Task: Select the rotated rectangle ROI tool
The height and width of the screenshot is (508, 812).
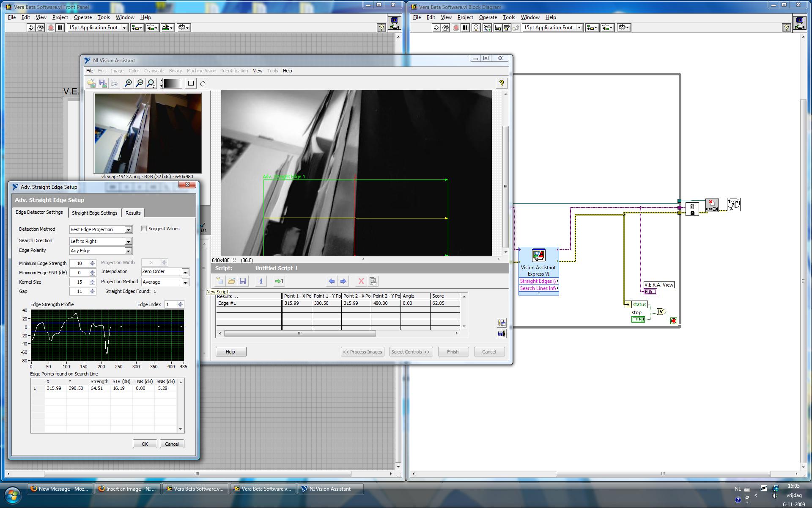Action: tap(203, 83)
